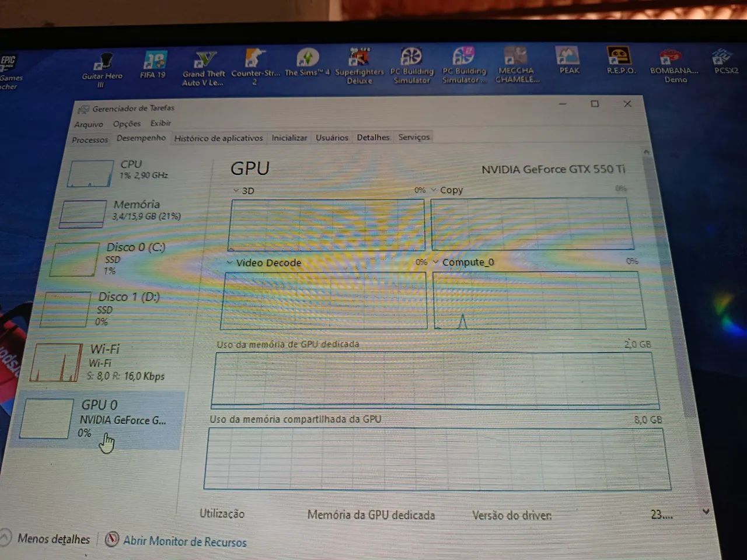747x560 pixels.
Task: Click the NVIDIA GeForce GTX 550 Ti label
Action: 553,170
